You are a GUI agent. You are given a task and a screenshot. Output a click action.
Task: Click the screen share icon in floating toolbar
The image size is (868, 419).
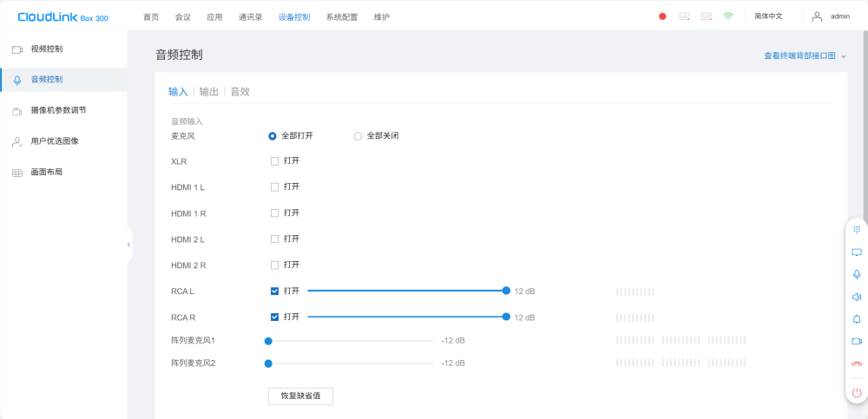click(x=857, y=252)
